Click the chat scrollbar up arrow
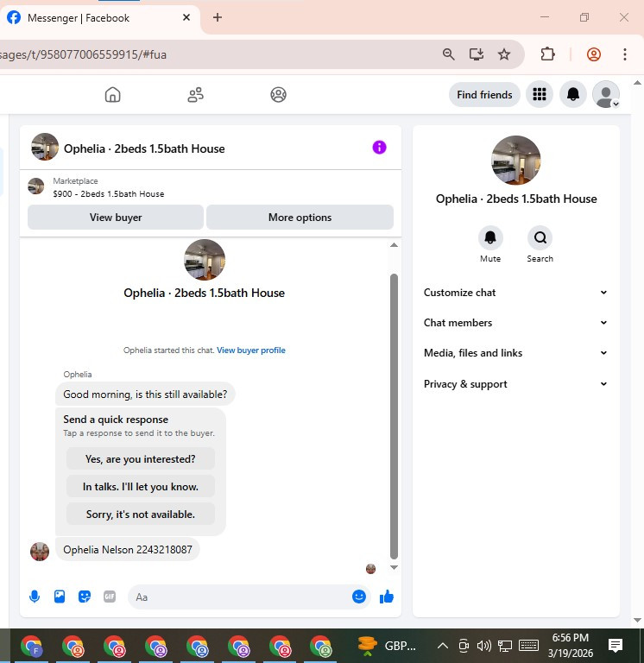The image size is (644, 663). [394, 245]
